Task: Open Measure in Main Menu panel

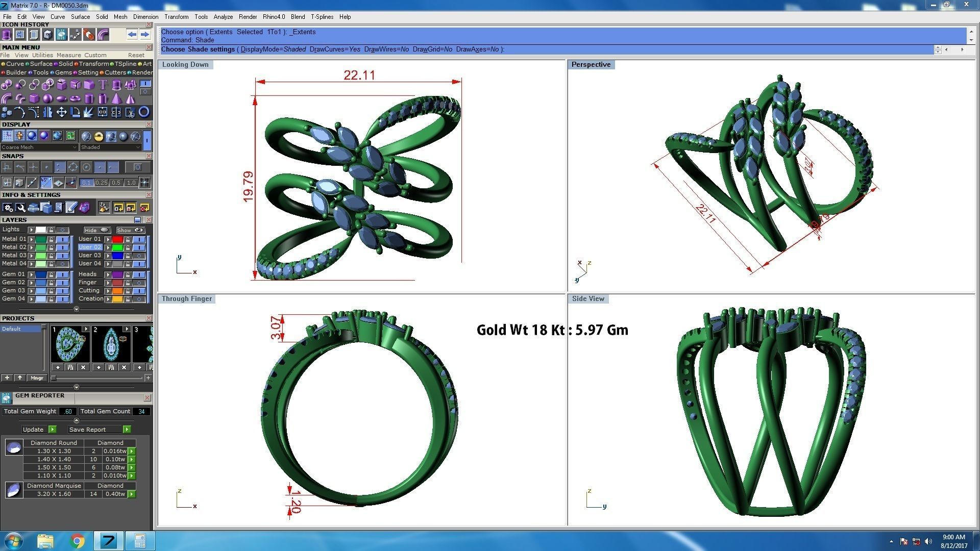Action: [68, 55]
